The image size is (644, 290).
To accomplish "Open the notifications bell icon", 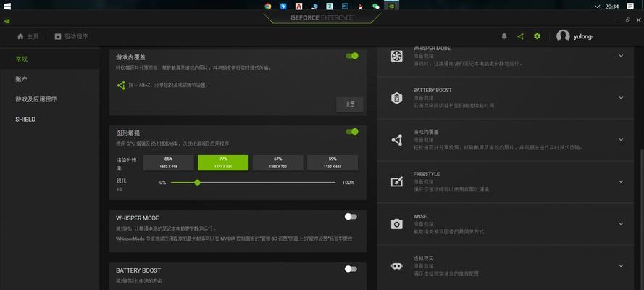I will (x=504, y=36).
